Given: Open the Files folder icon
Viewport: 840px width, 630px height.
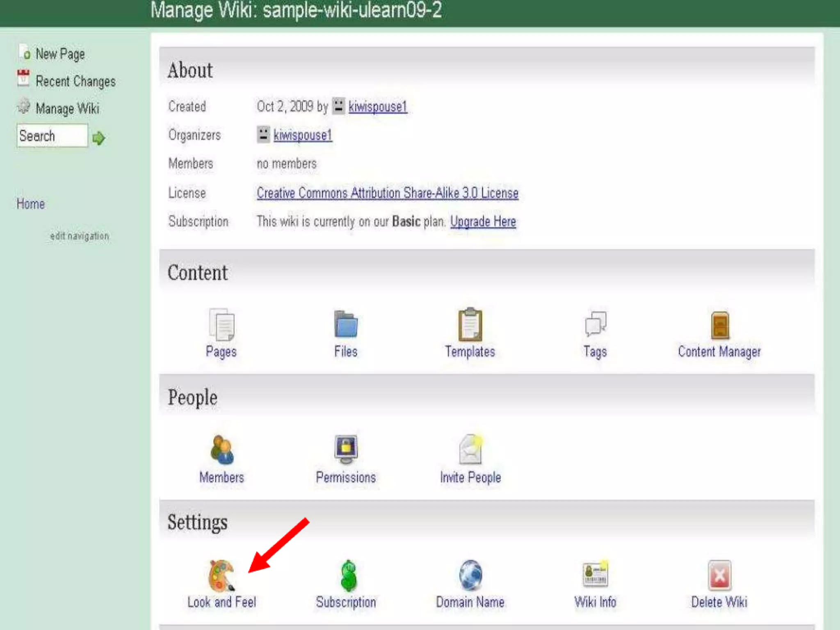Looking at the screenshot, I should (x=346, y=324).
